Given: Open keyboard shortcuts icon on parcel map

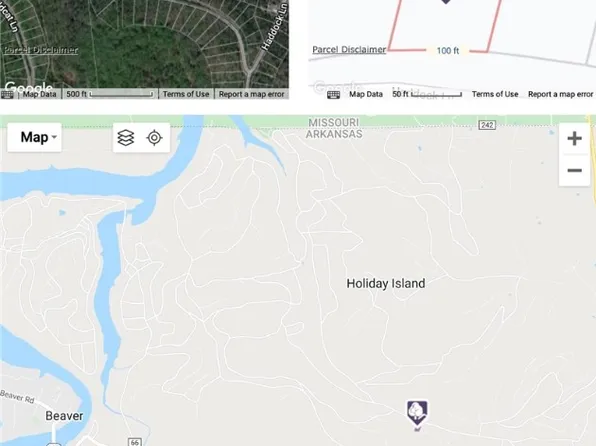Looking at the screenshot, I should [x=333, y=94].
